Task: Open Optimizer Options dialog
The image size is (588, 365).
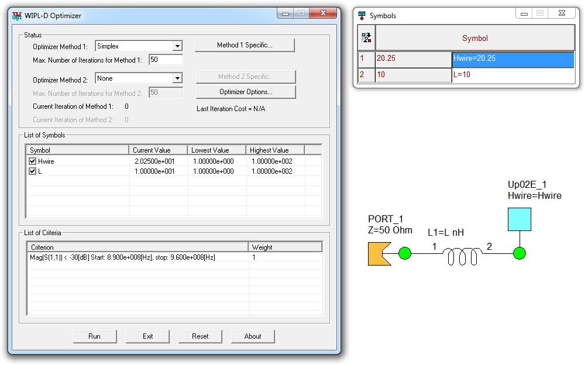Action: tap(246, 92)
